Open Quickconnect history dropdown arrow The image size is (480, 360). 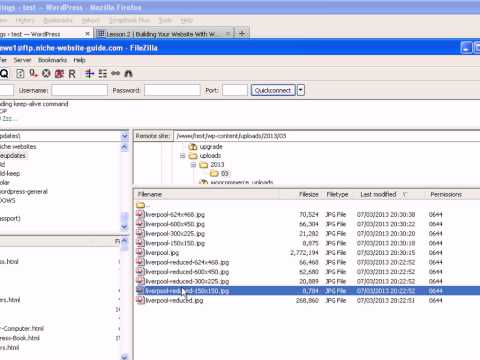coord(301,90)
